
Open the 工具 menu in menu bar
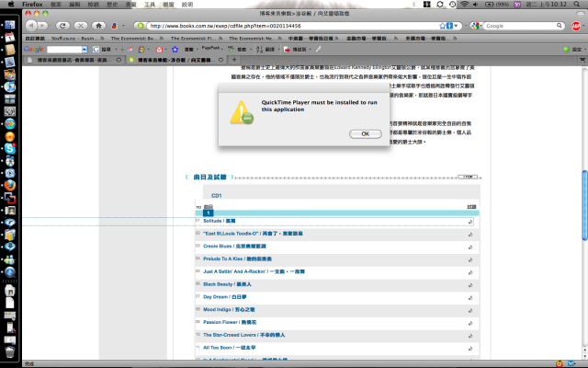pyautogui.click(x=149, y=4)
